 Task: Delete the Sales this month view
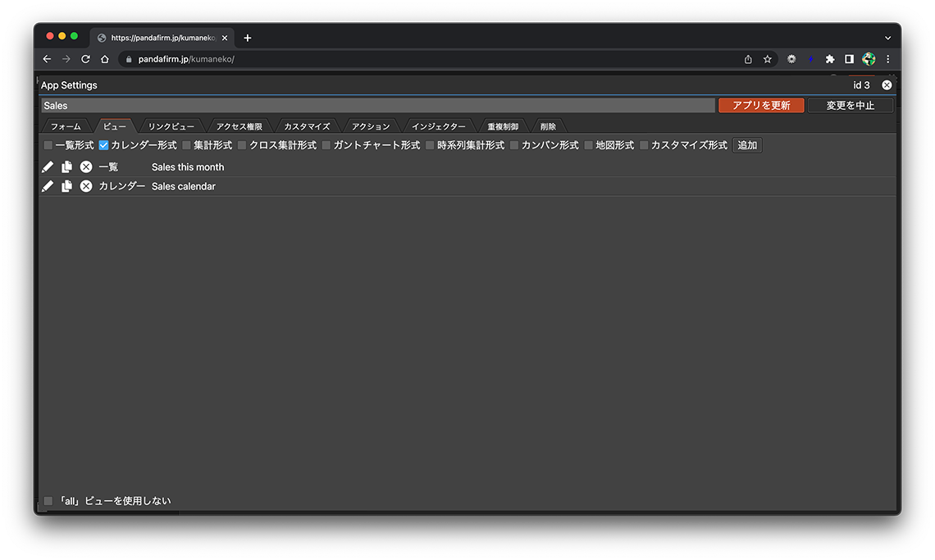pos(86,167)
